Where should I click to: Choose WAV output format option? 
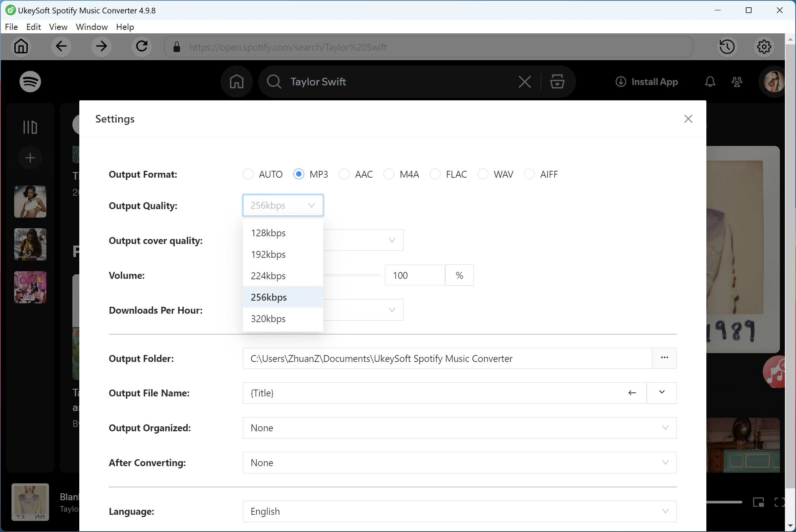coord(483,174)
